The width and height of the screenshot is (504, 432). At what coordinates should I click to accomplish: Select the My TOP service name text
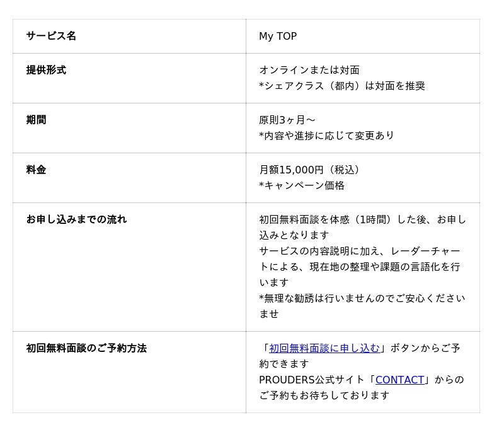(x=278, y=37)
